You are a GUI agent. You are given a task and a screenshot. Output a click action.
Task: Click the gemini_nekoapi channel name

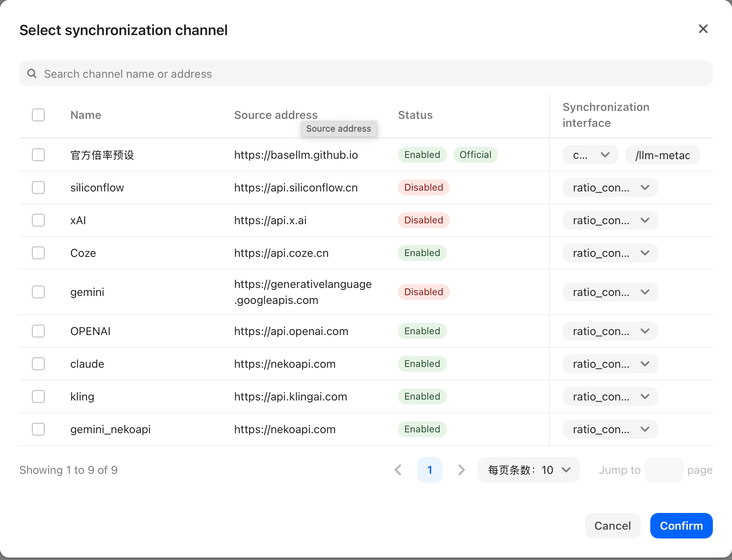point(110,429)
